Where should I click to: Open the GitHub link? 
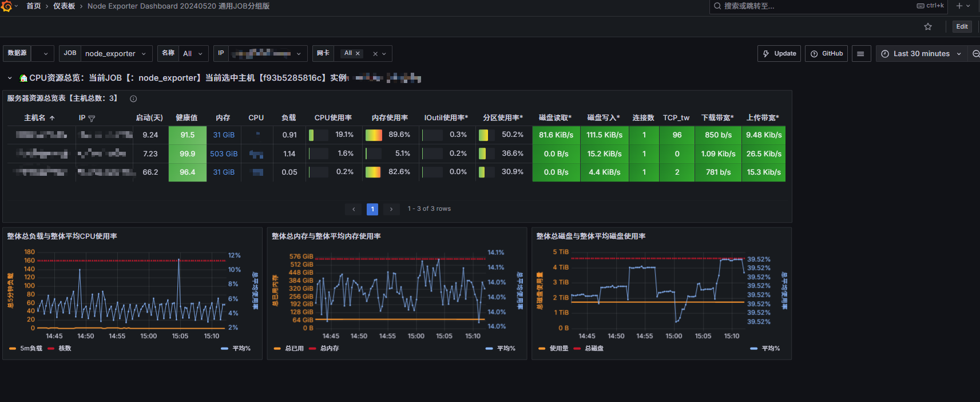[x=827, y=53]
